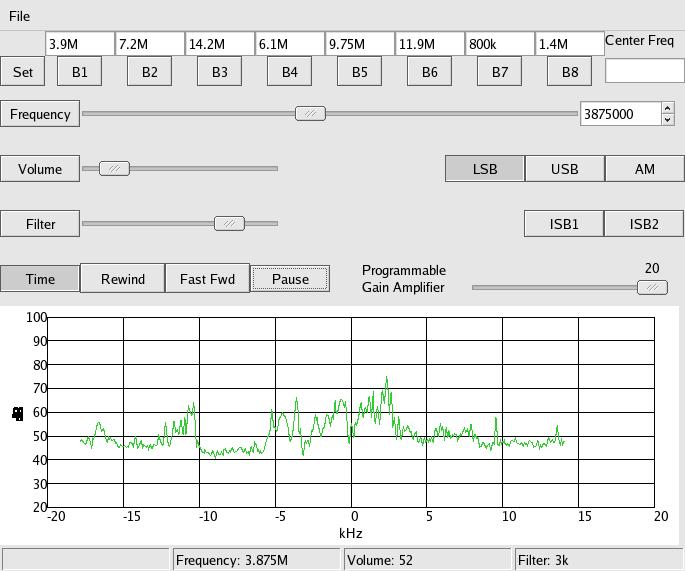Select band preset B2

click(149, 71)
